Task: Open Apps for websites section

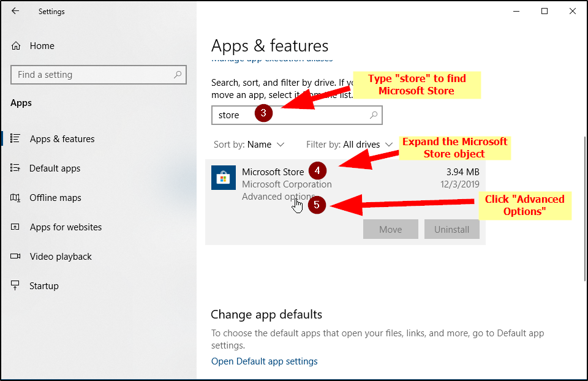Action: coord(66,227)
